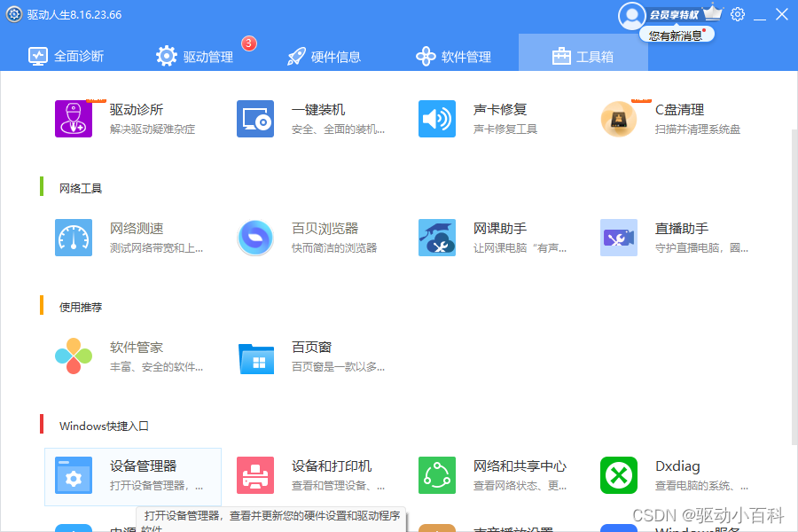The width and height of the screenshot is (798, 532).
Task: Click the 网络测速 title text
Action: tap(137, 228)
